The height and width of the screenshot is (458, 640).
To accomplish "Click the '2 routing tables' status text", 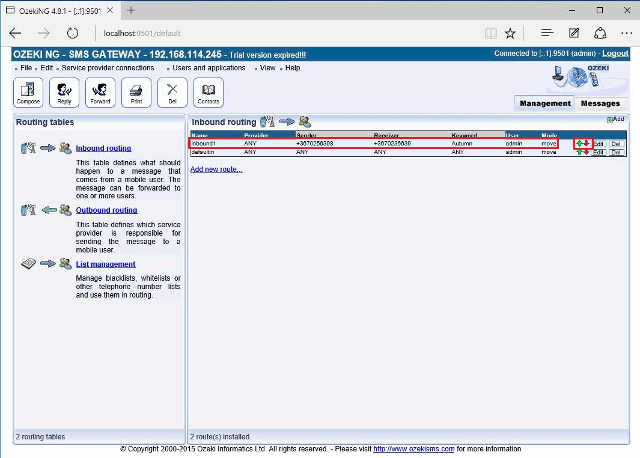I will click(40, 436).
